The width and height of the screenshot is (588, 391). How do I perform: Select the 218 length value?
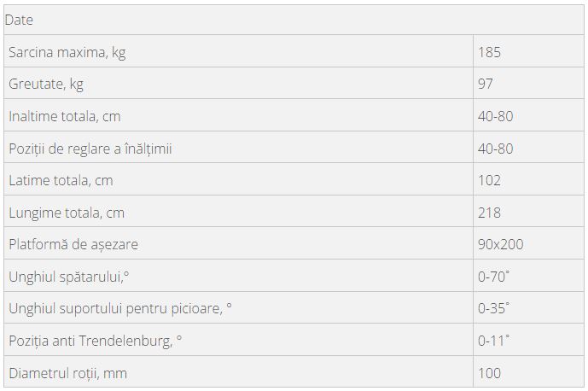(489, 213)
